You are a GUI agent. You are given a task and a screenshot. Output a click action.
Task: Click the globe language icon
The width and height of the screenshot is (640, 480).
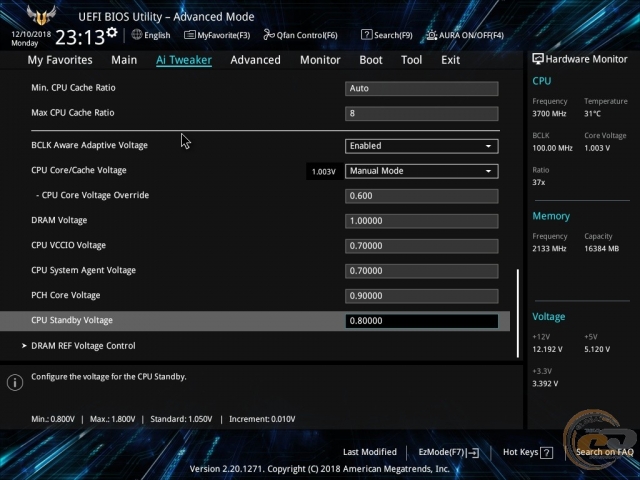(137, 35)
